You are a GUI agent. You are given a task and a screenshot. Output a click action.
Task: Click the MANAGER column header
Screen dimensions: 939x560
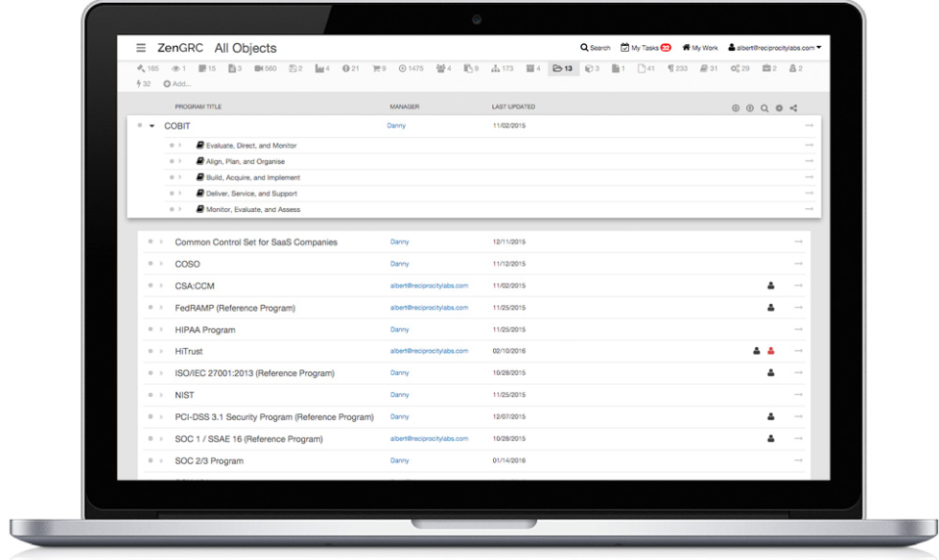tap(404, 107)
